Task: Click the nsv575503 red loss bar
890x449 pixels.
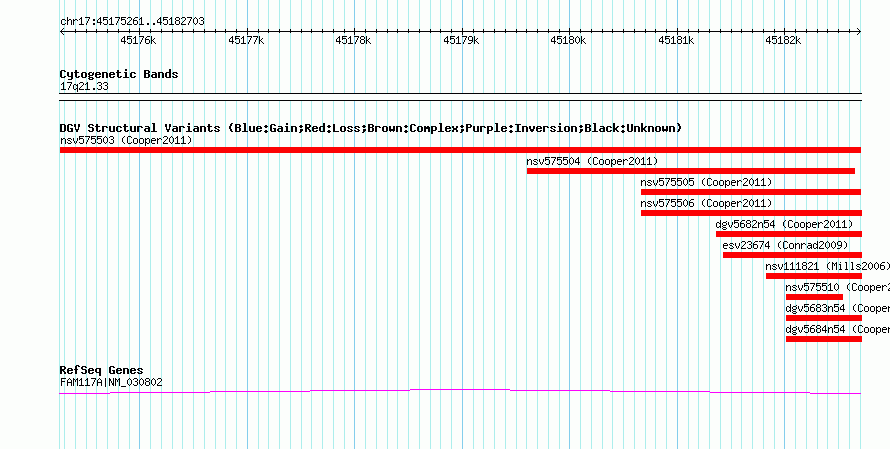Action: coord(460,150)
